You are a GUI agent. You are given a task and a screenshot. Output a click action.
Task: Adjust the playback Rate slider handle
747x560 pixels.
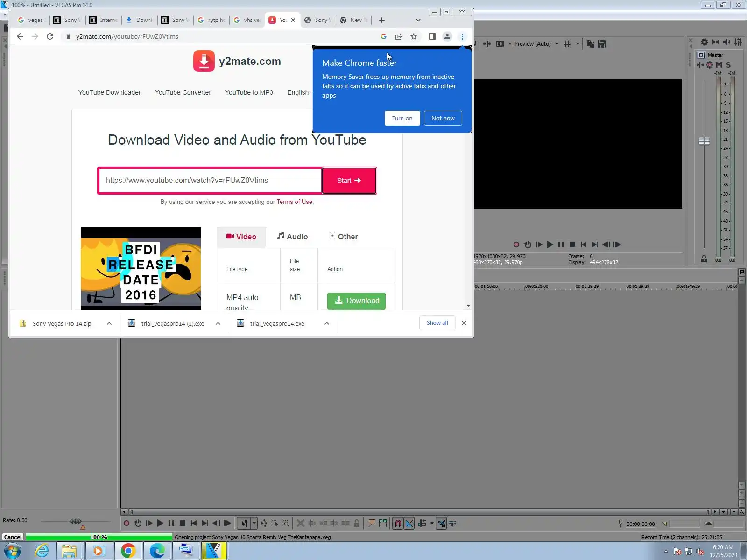[x=76, y=521]
